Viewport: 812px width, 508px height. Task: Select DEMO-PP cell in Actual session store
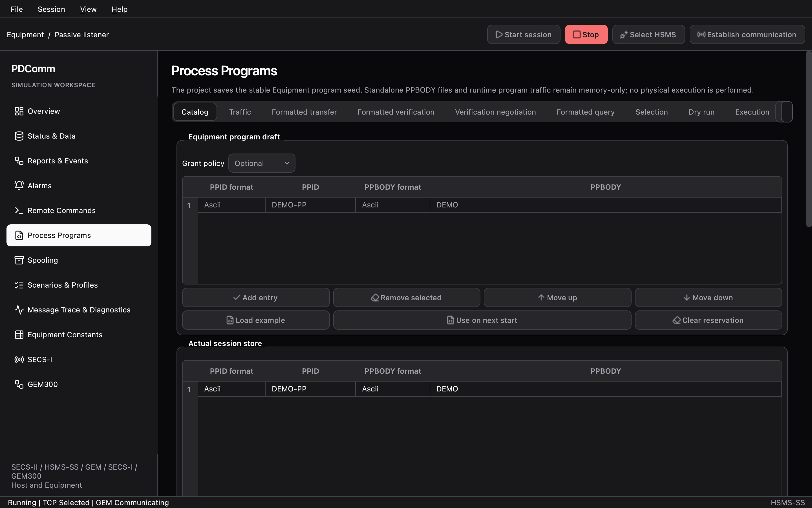point(310,389)
